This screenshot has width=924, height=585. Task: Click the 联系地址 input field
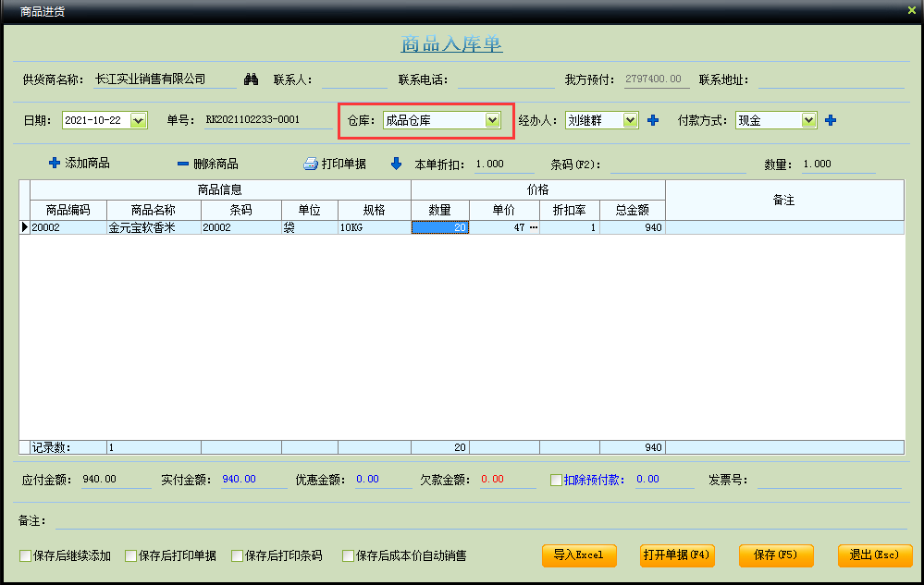click(x=831, y=80)
